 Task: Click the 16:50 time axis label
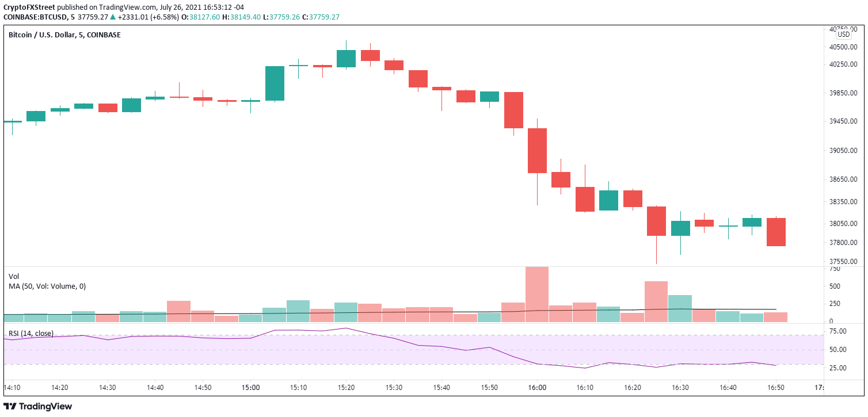click(x=775, y=388)
